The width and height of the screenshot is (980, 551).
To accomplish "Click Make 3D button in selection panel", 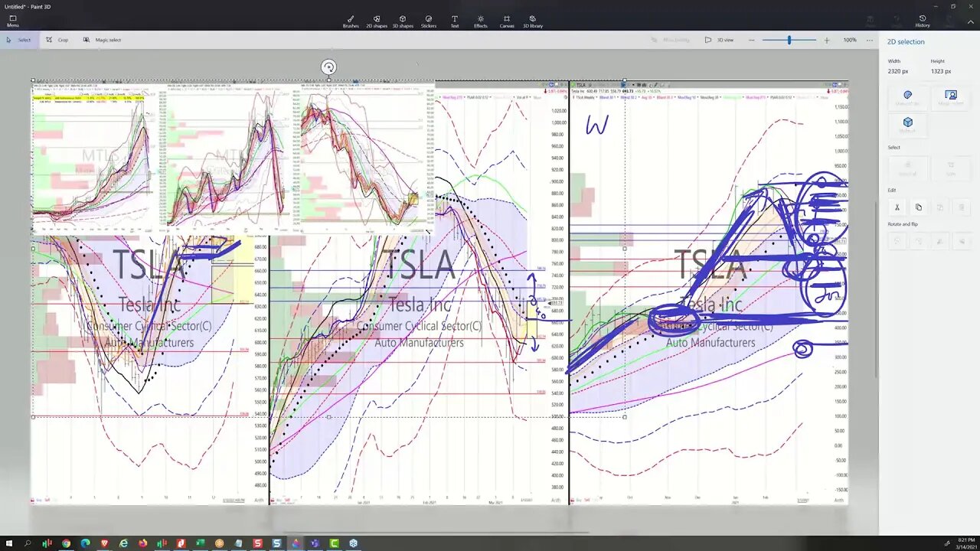I will [908, 125].
